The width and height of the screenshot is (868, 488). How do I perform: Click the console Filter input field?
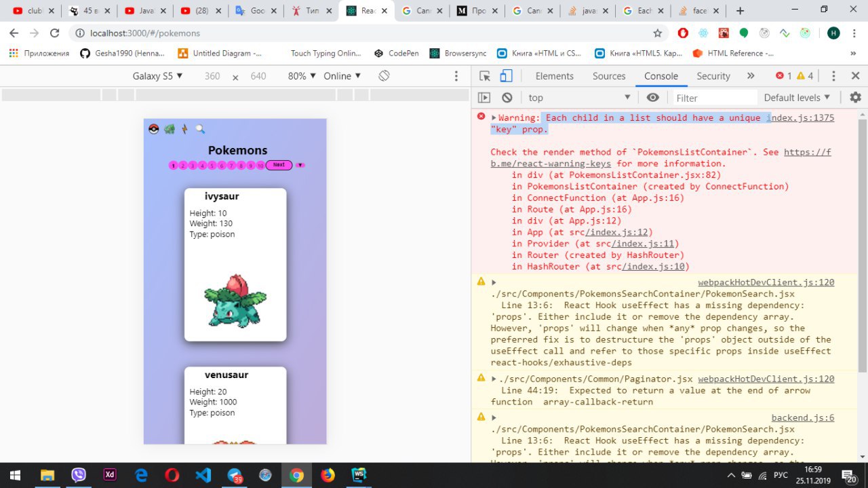[x=712, y=98]
